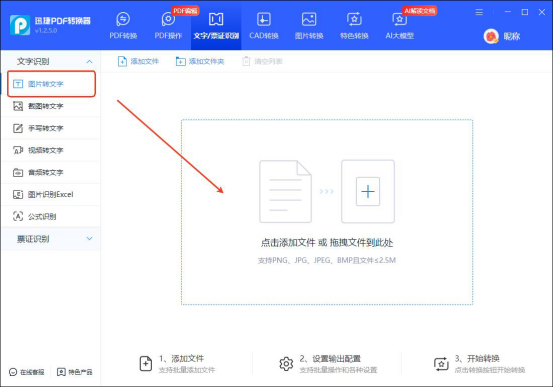The height and width of the screenshot is (388, 554).
Task: Click the 2、设置输出配置 step label
Action: 330,359
